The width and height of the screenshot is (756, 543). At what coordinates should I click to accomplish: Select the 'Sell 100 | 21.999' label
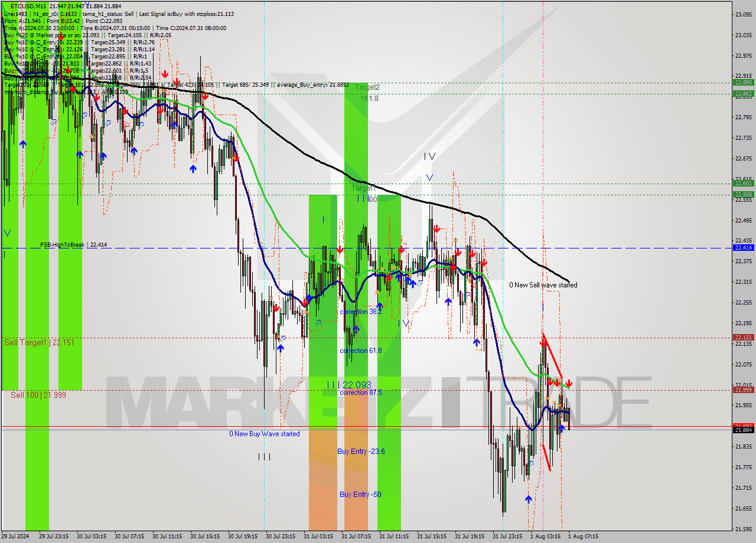pos(38,395)
